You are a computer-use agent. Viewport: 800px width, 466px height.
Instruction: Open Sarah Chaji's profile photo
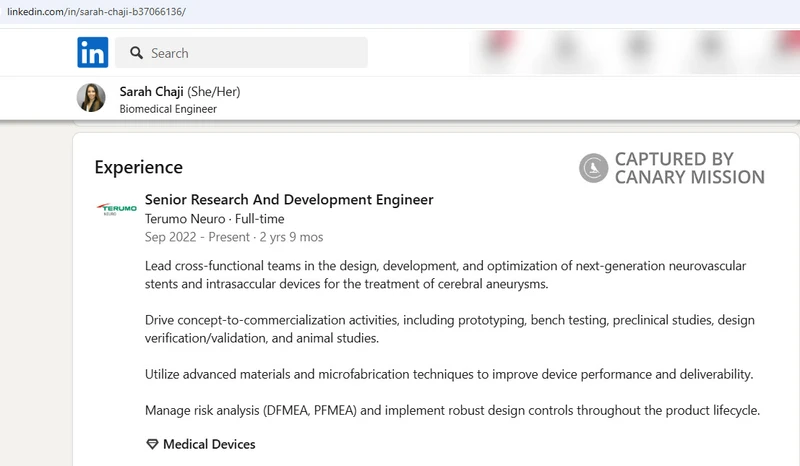coord(91,97)
